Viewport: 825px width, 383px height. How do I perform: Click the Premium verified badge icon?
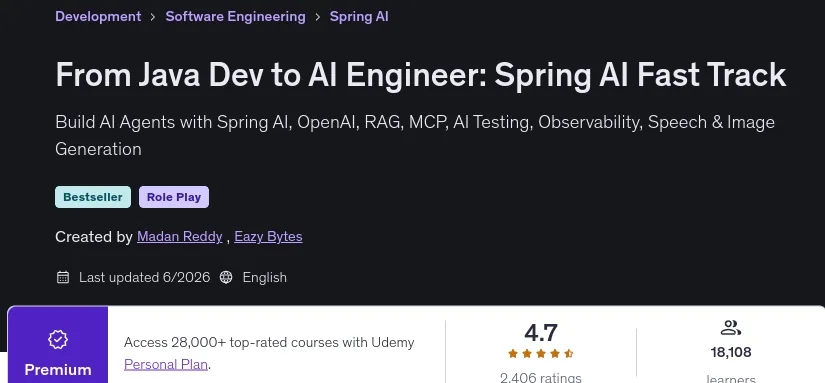[58, 339]
